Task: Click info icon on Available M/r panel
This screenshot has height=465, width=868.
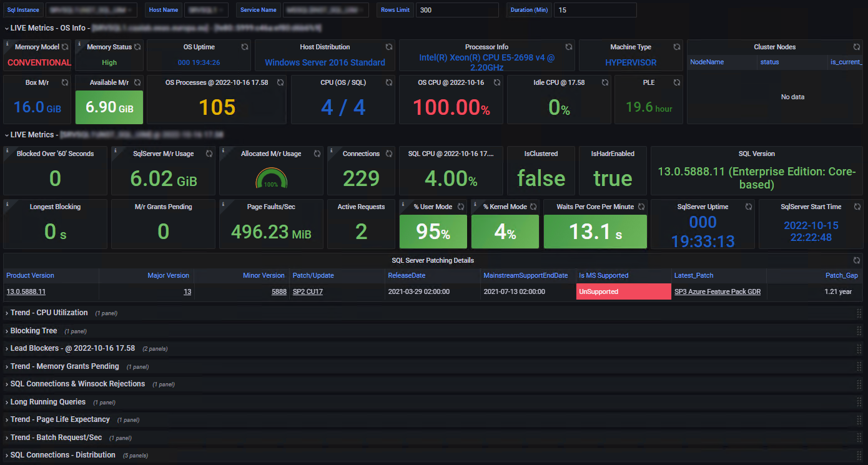Action: (x=78, y=79)
